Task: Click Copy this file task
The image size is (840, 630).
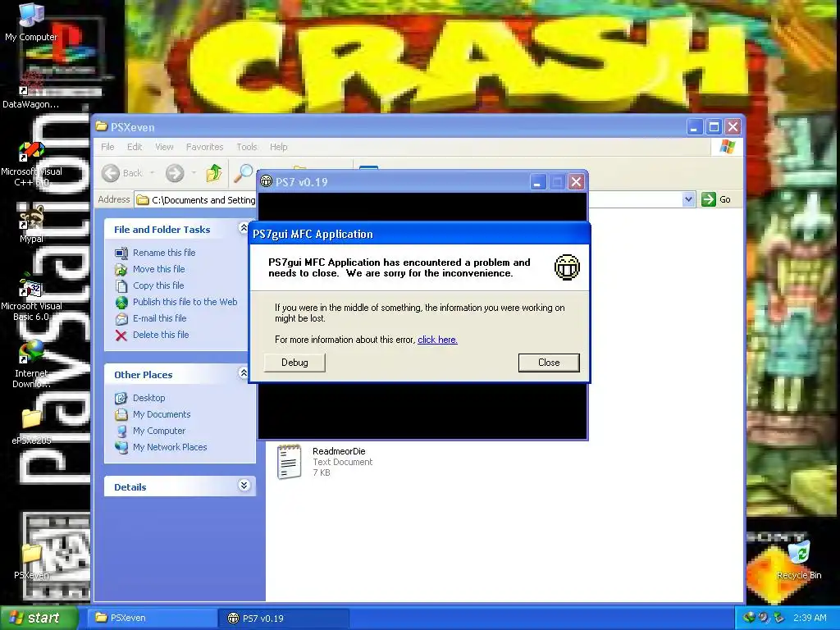Action: (x=158, y=285)
